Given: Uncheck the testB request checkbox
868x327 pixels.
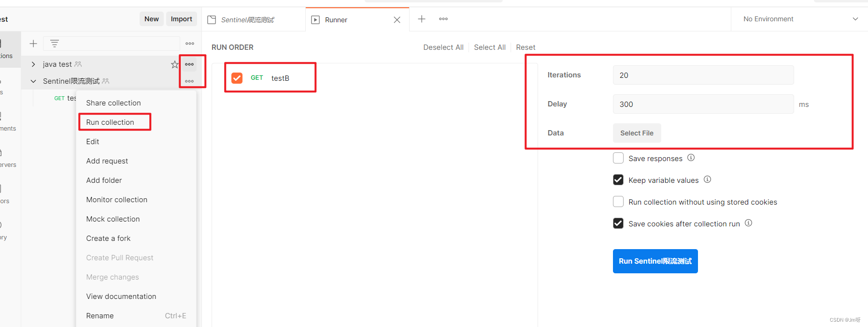Looking at the screenshot, I should click(237, 78).
